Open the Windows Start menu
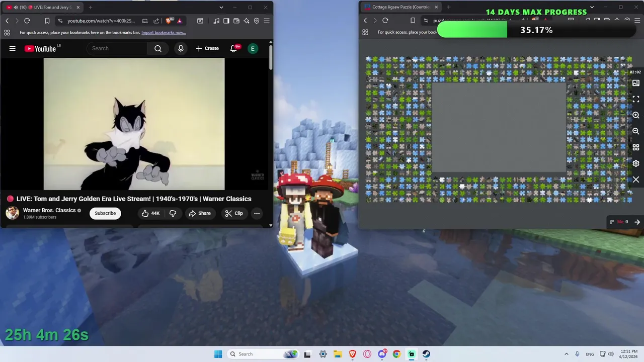The height and width of the screenshot is (362, 644). coord(218,354)
